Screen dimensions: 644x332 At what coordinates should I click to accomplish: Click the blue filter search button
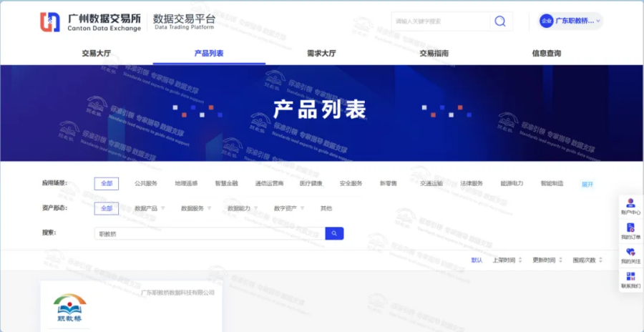(x=334, y=233)
